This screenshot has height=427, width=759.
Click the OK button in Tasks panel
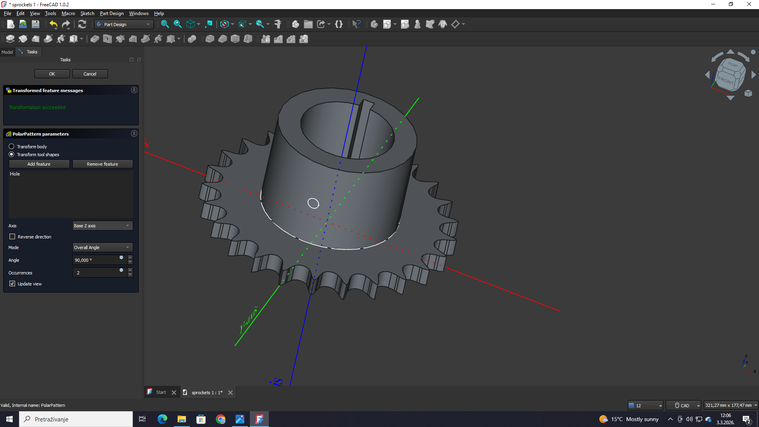(52, 74)
